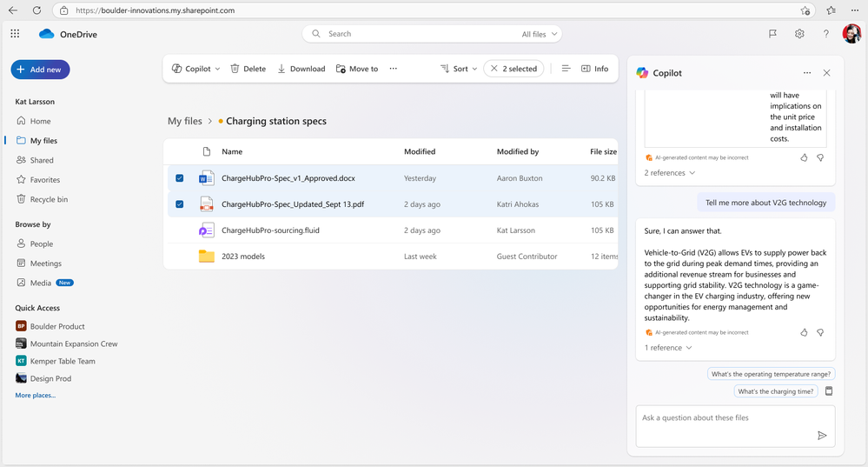Open the settings gear icon
Screen dimensions: 868x467
[799, 34]
